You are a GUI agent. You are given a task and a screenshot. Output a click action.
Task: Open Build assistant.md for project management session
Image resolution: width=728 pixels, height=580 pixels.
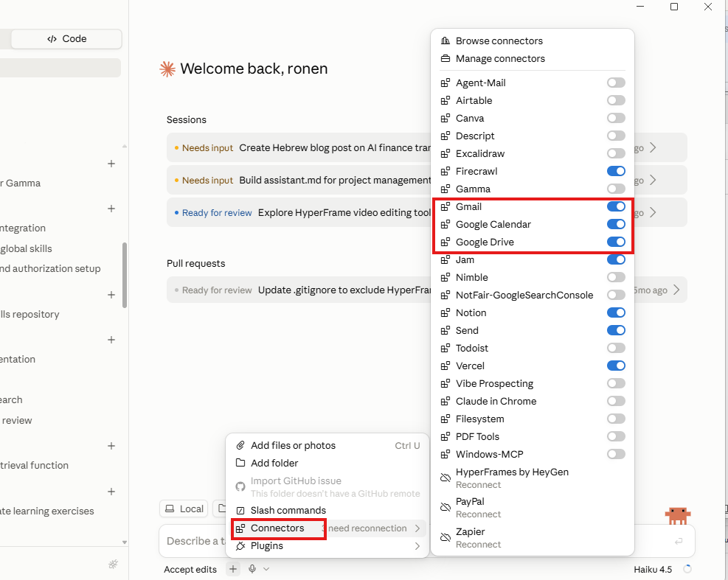pos(299,180)
